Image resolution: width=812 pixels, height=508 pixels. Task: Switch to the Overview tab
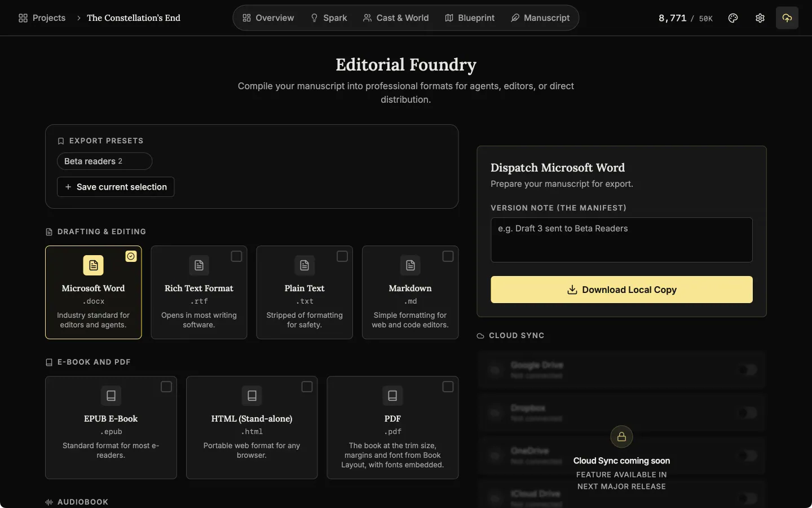268,18
